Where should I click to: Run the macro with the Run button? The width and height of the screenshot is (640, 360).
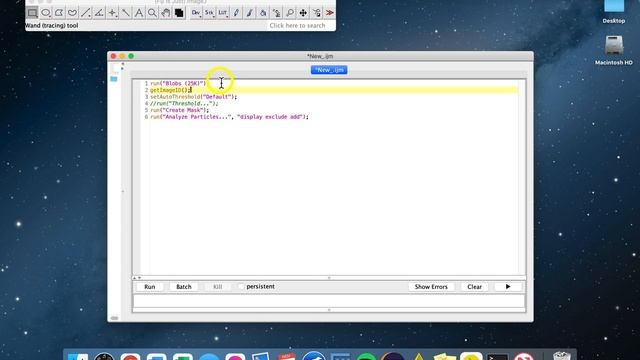click(x=150, y=287)
